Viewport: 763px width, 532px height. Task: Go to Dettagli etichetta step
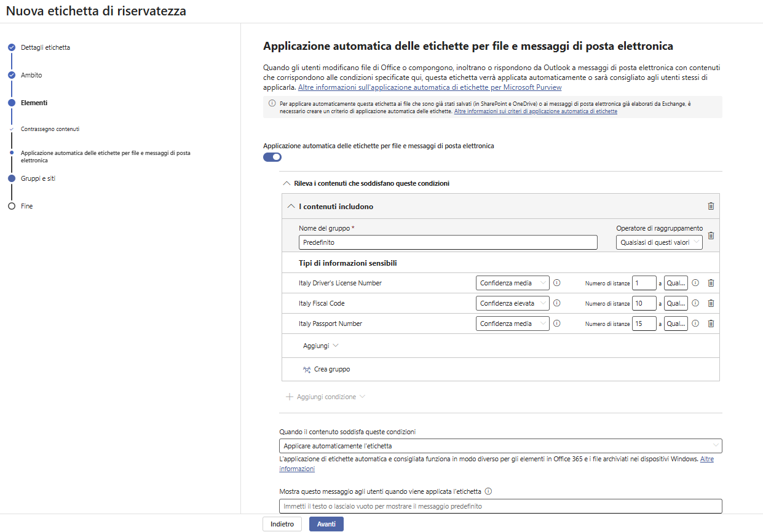click(x=45, y=47)
